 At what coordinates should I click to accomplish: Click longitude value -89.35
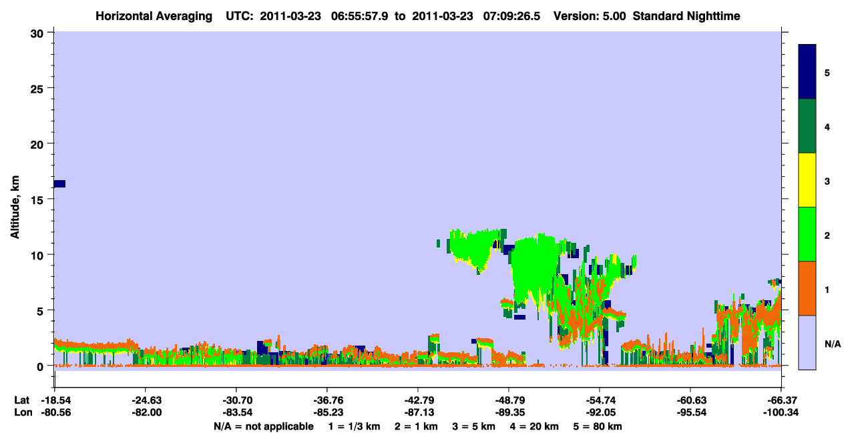509,413
